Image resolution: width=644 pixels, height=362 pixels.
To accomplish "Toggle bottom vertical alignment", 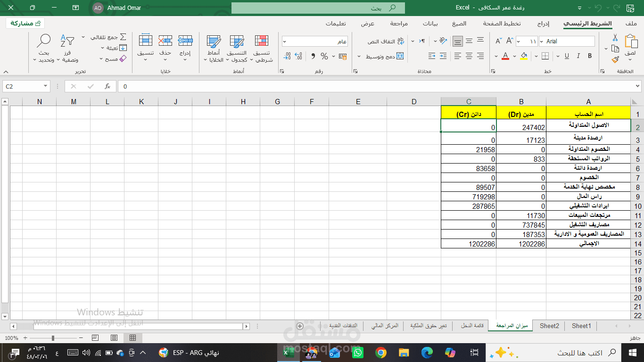I will pos(458,41).
